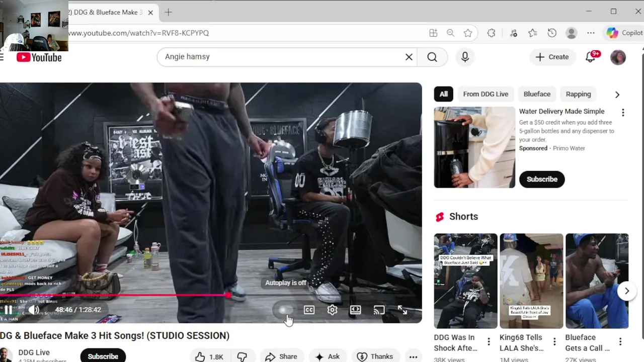Open the browser zoom out icon
644x362 pixels.
450,33
